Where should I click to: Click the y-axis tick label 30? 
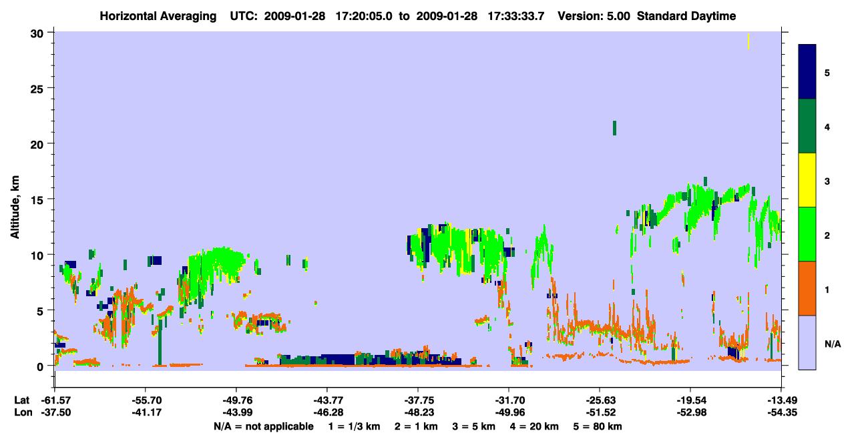(x=39, y=33)
